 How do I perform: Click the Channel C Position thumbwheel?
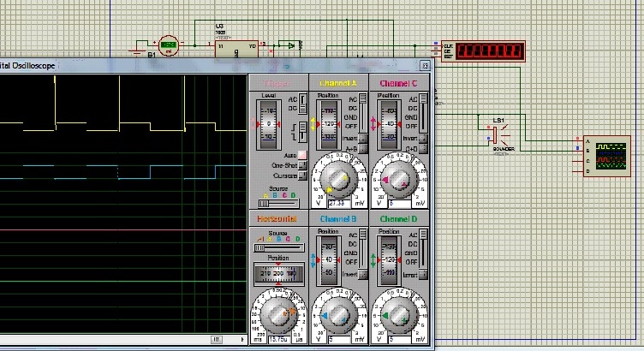click(389, 124)
